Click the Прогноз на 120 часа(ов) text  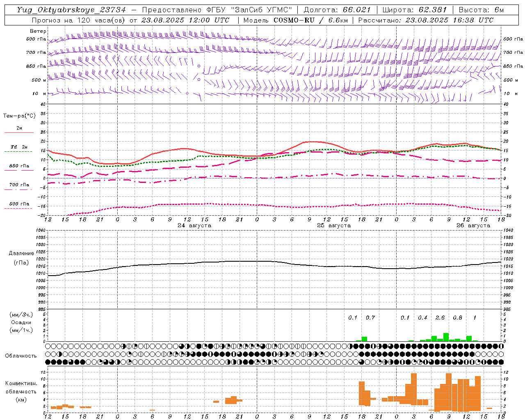coord(79,20)
